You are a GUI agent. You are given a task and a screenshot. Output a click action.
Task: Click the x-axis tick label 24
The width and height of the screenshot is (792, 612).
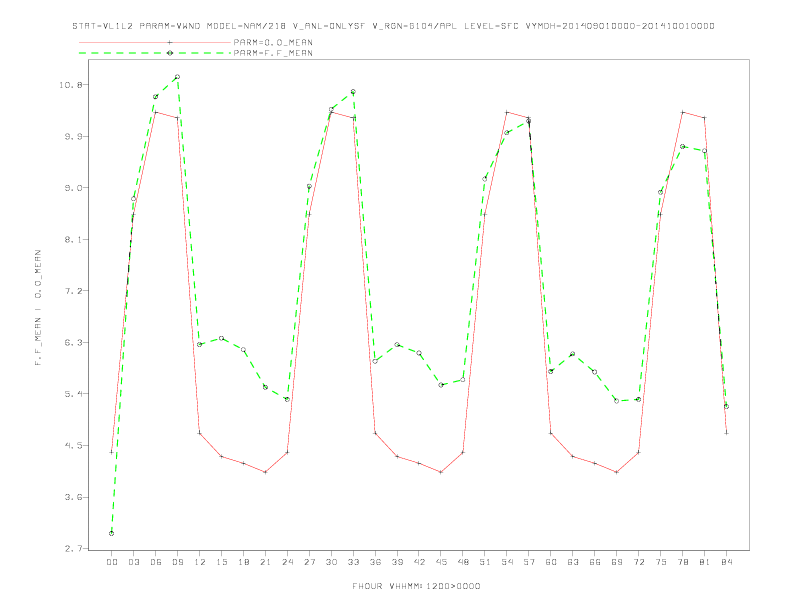pos(287,562)
